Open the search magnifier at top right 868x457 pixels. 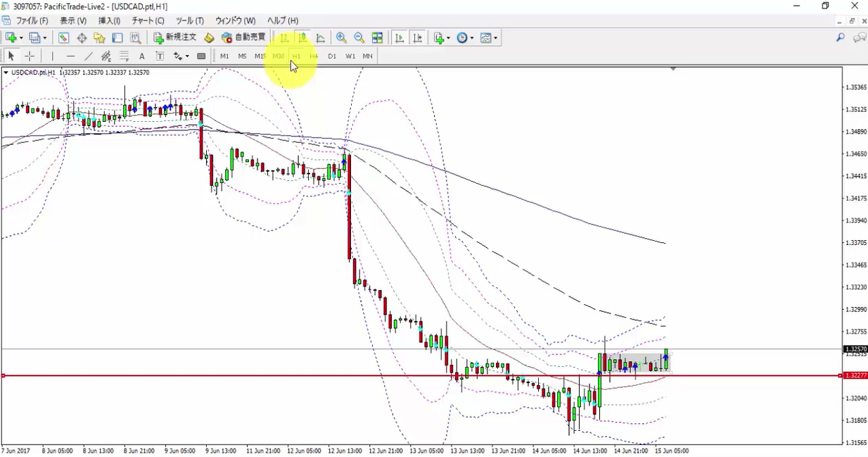841,37
